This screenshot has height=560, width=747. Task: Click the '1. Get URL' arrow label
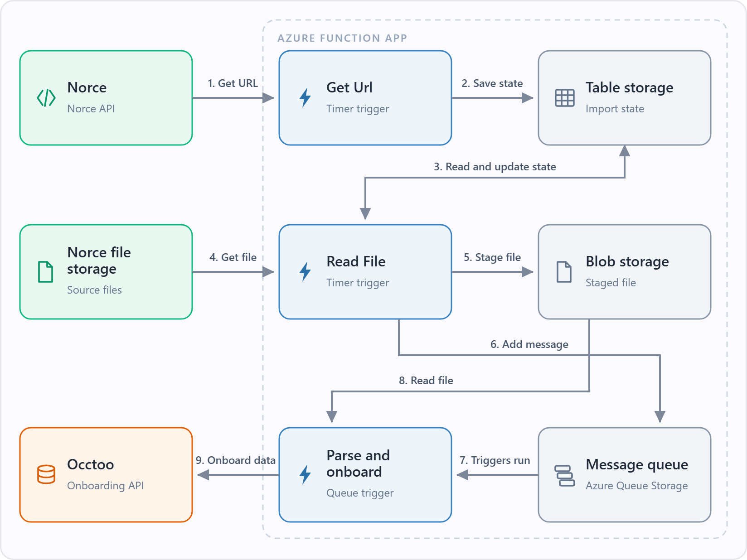point(233,83)
